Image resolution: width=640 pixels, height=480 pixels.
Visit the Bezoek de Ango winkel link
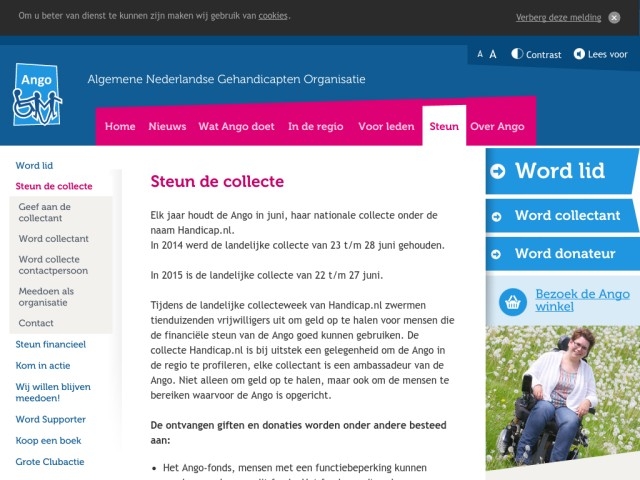pyautogui.click(x=582, y=300)
